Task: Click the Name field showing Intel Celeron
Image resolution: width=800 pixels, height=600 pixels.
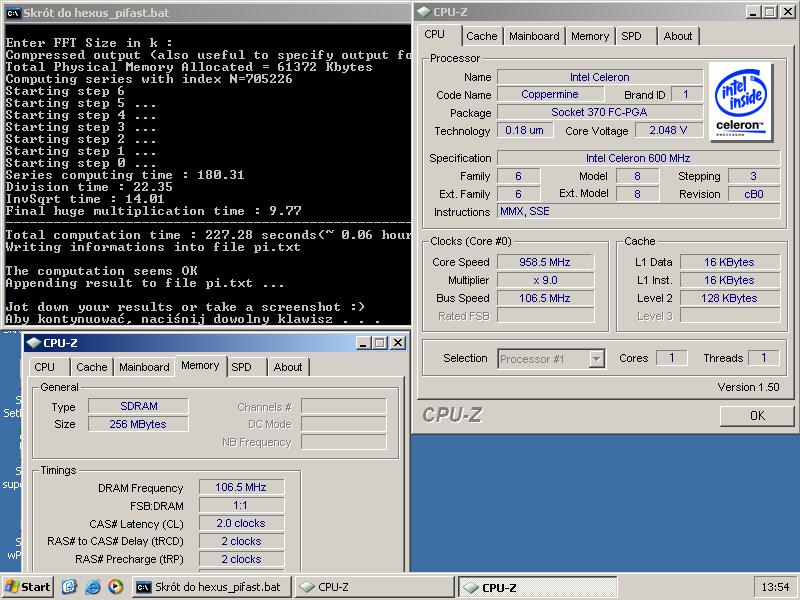Action: [x=599, y=77]
